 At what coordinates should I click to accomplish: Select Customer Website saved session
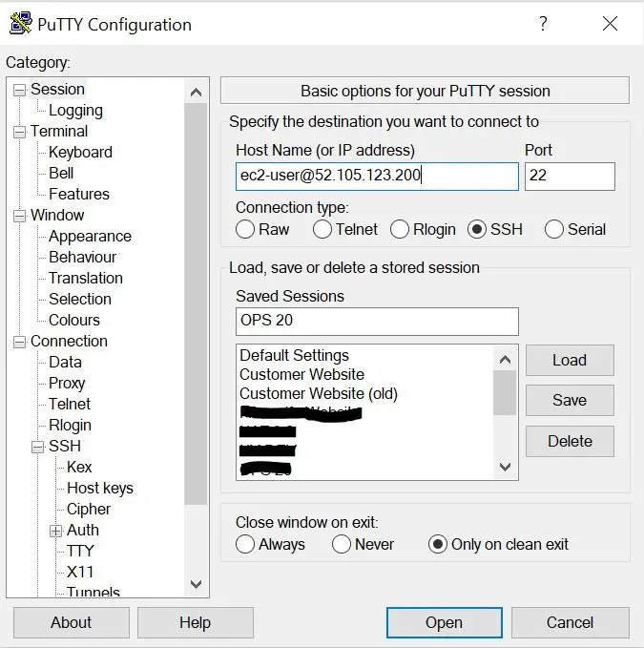(302, 374)
